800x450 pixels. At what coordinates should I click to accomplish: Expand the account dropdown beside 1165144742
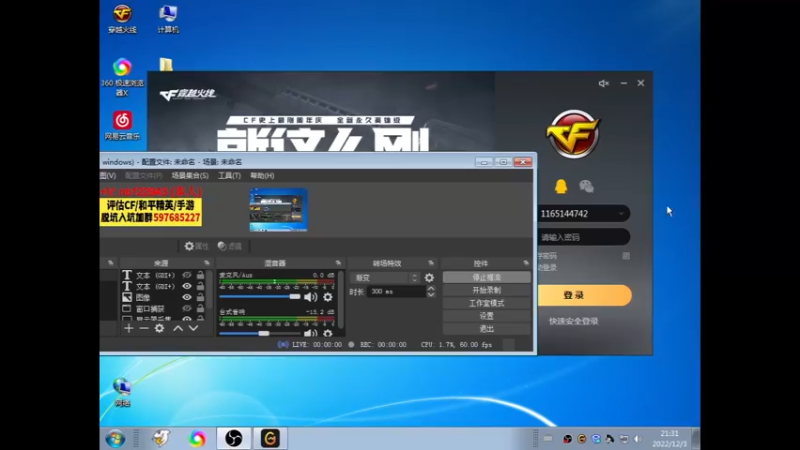[621, 214]
